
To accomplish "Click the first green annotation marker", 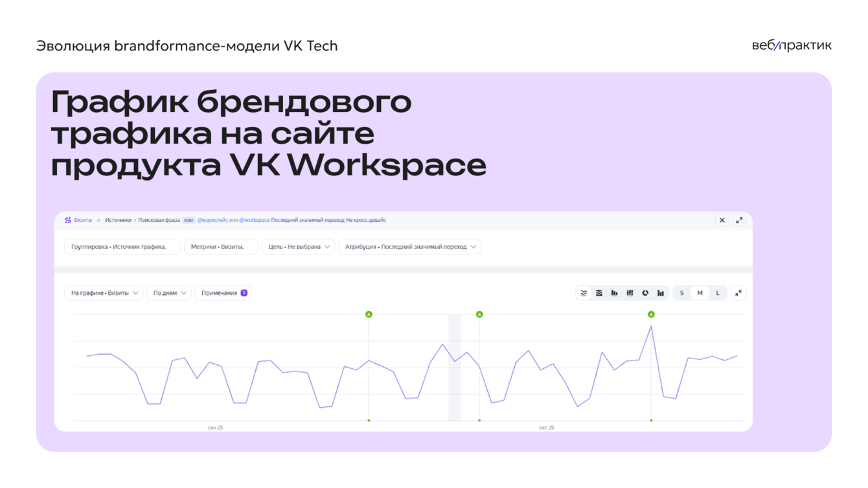I will coord(369,315).
